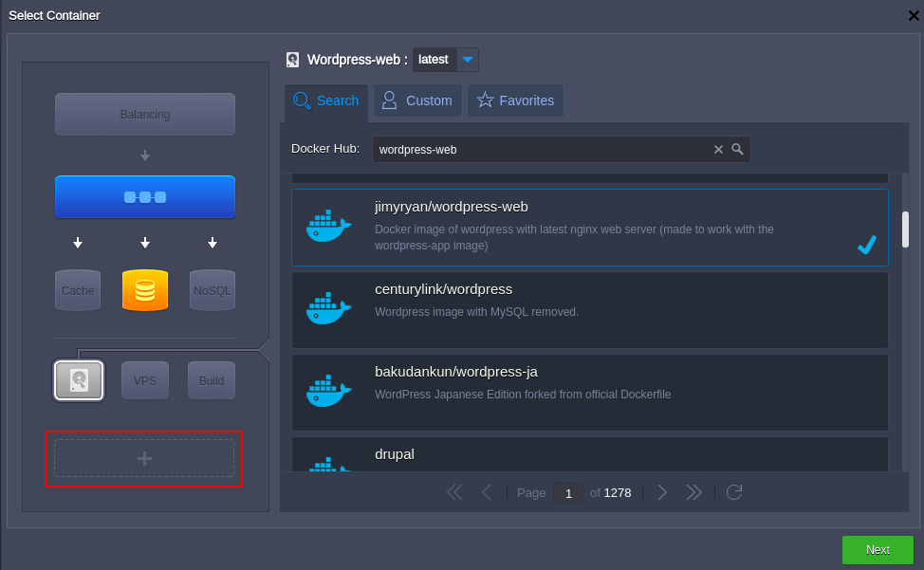Select centurylink/wordpress image
The width and height of the screenshot is (924, 570).
[x=590, y=310]
